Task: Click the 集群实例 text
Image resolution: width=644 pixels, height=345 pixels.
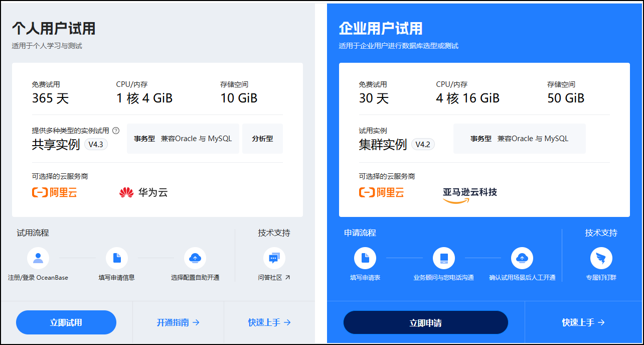Action: click(x=383, y=145)
